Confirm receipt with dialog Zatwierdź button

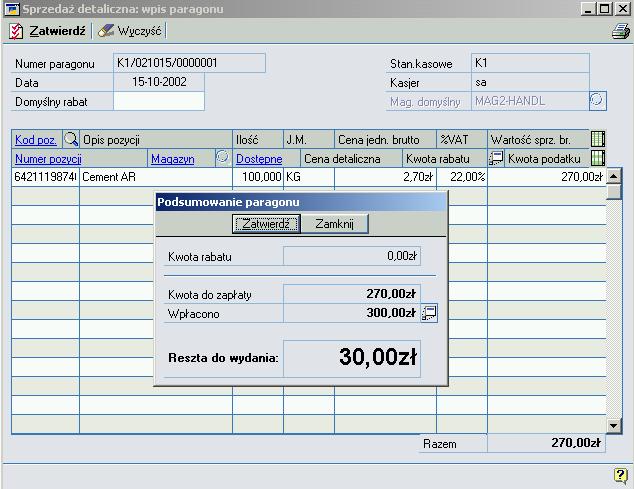tap(266, 224)
